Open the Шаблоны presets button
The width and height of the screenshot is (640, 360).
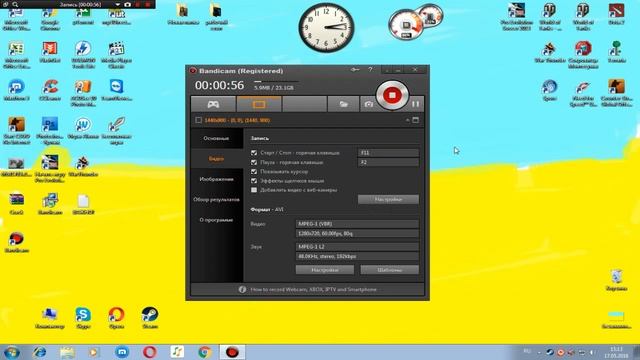(389, 270)
